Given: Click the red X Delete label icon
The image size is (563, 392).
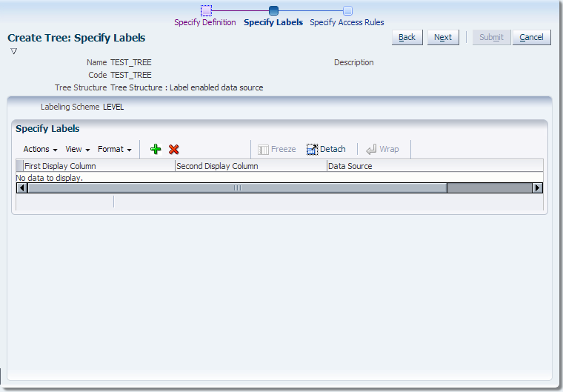Looking at the screenshot, I should coord(174,149).
